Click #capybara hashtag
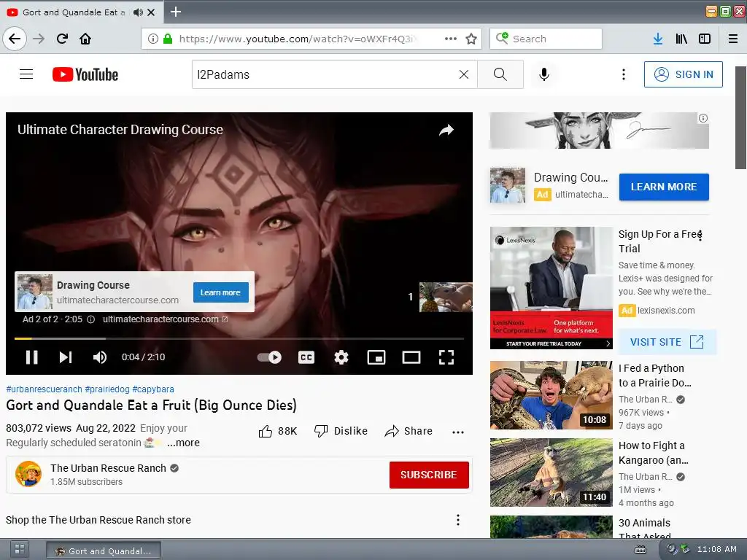 point(153,389)
